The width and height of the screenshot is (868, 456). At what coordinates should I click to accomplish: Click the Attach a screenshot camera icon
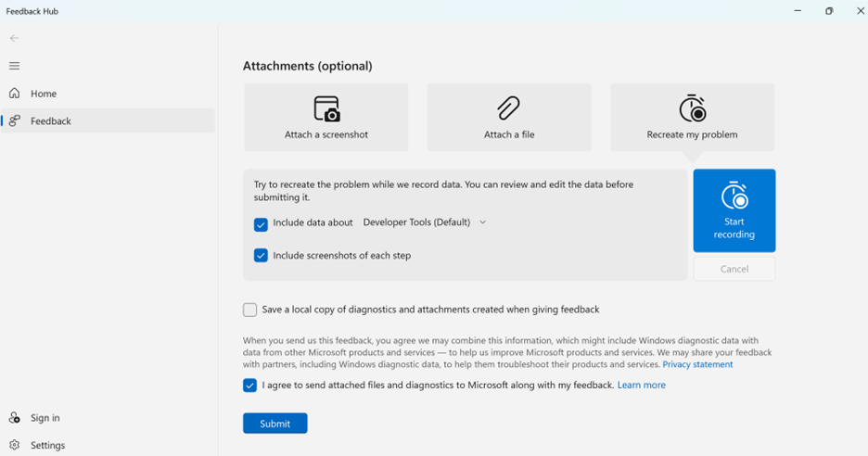(x=326, y=108)
